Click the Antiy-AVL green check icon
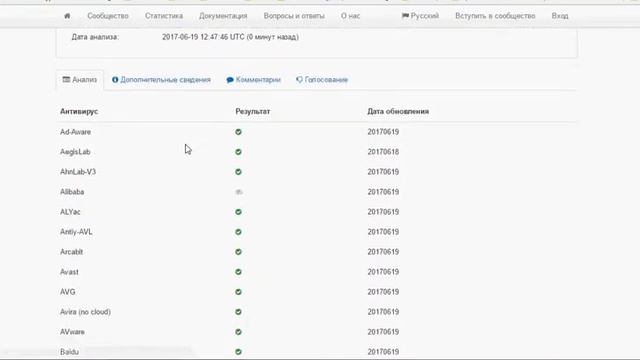640x360 pixels. coord(238,232)
